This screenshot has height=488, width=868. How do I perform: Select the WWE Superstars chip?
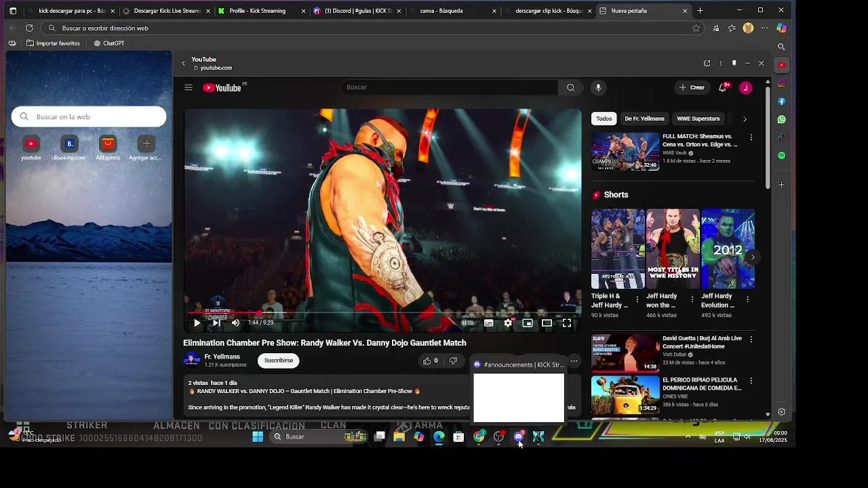[698, 119]
